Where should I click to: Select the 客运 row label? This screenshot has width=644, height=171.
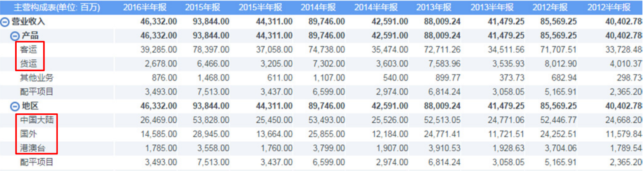coord(29,50)
